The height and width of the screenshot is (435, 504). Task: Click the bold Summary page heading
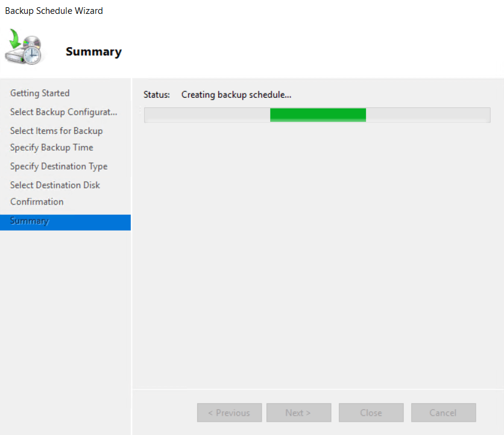pos(93,52)
